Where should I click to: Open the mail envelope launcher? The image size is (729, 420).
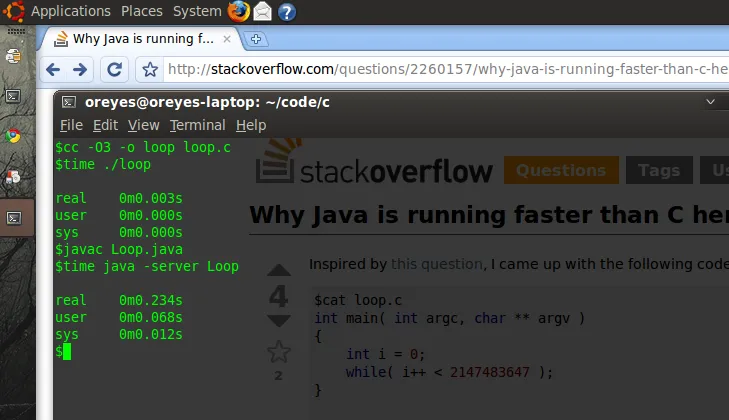262,11
